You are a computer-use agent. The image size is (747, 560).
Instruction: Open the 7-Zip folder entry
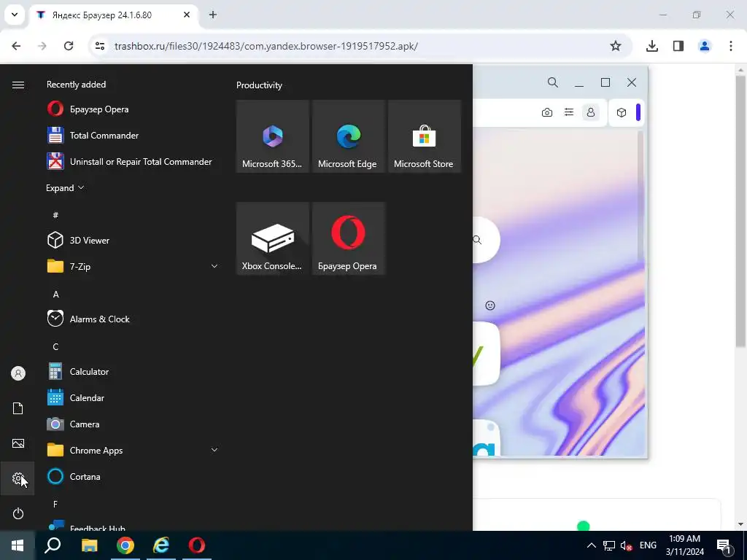pyautogui.click(x=131, y=266)
